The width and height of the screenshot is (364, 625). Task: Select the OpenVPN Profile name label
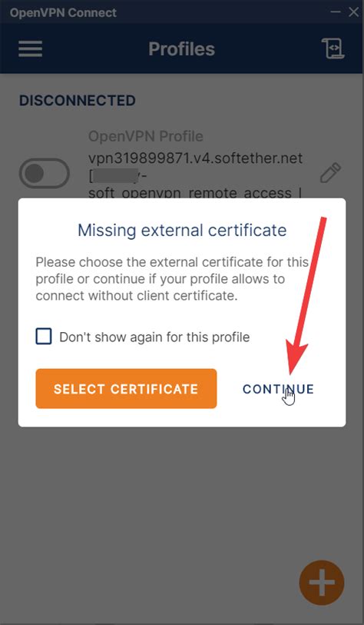tap(146, 136)
